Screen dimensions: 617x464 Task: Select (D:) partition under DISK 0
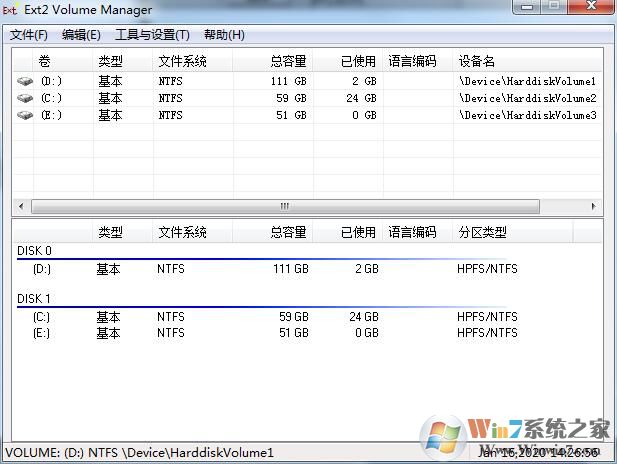(x=42, y=269)
